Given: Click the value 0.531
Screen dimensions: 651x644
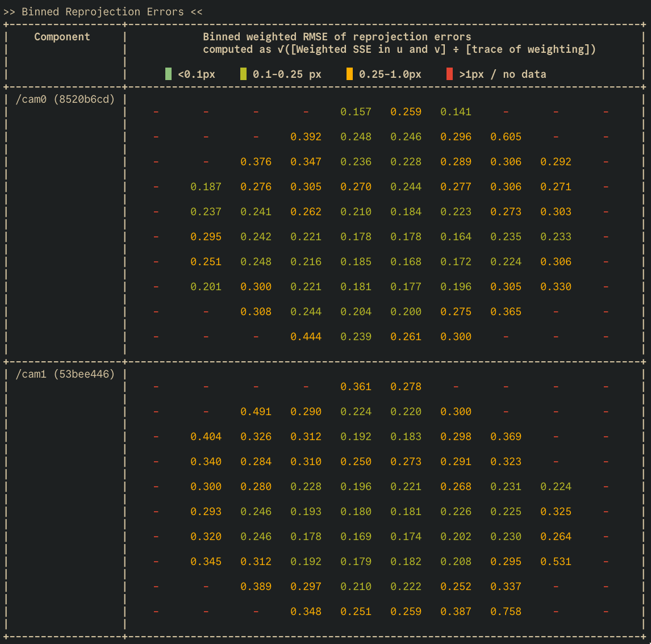Looking at the screenshot, I should click(x=556, y=562).
